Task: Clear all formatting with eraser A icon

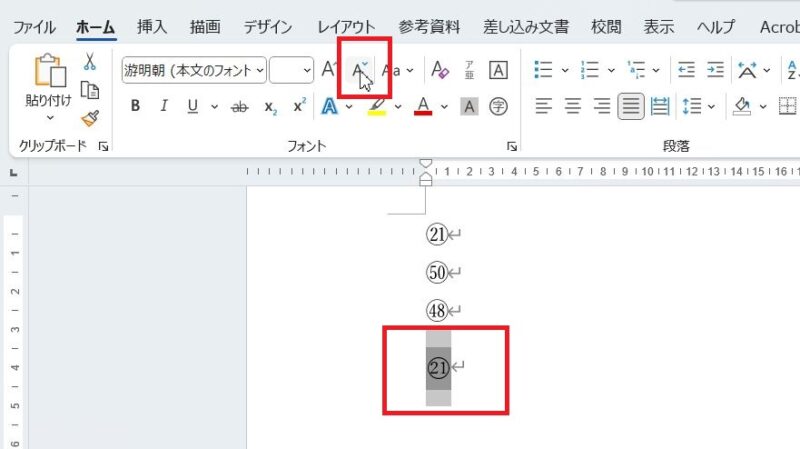Action: coord(439,70)
